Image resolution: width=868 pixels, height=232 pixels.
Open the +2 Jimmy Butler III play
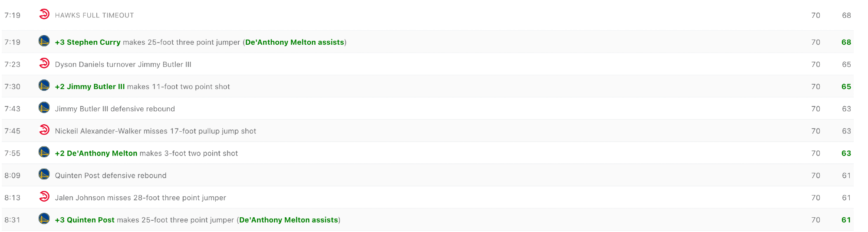pyautogui.click(x=90, y=86)
